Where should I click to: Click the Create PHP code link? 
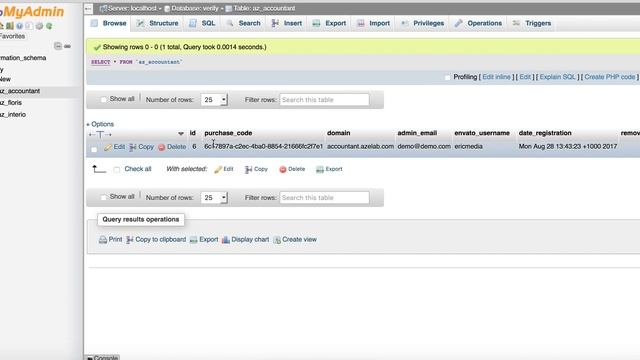[610, 77]
